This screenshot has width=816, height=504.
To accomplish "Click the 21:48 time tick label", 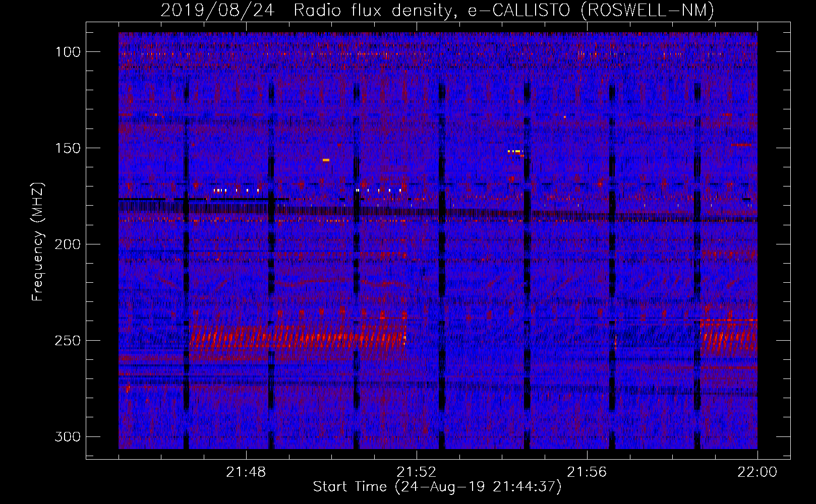I will click(246, 472).
